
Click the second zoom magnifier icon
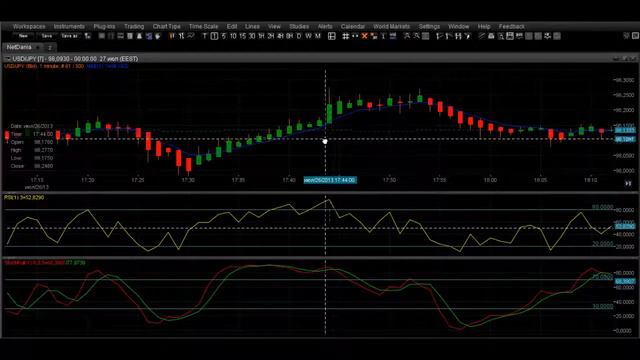(416, 36)
